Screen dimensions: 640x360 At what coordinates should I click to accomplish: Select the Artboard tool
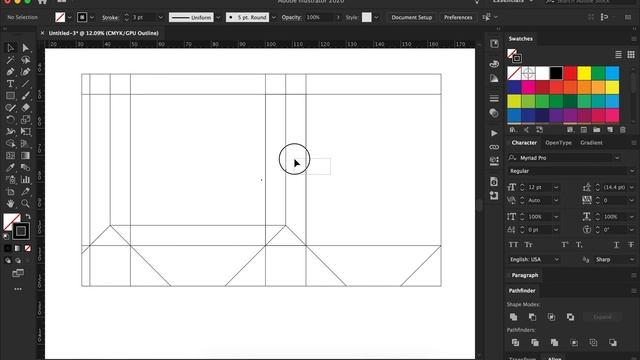[11, 191]
